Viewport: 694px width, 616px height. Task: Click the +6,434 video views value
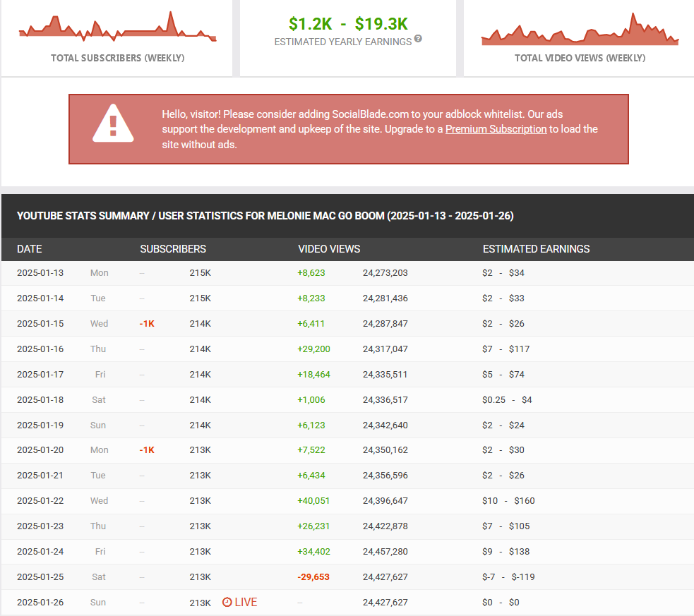311,476
